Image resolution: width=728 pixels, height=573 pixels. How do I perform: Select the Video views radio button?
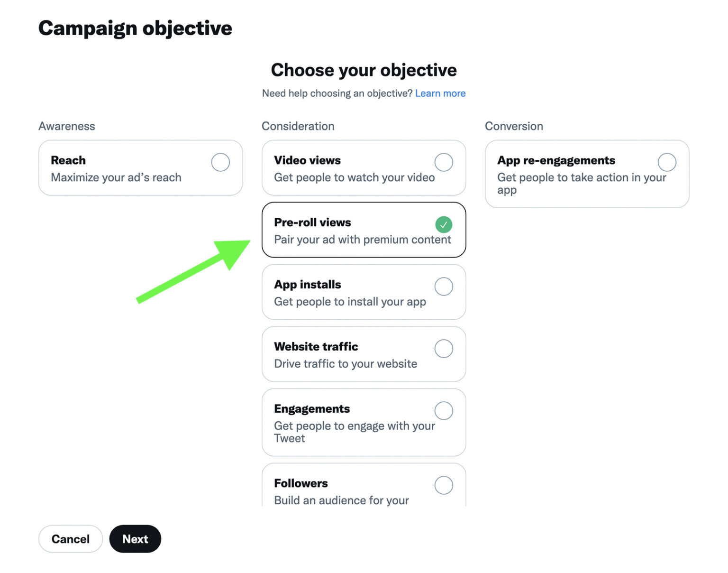pyautogui.click(x=444, y=162)
